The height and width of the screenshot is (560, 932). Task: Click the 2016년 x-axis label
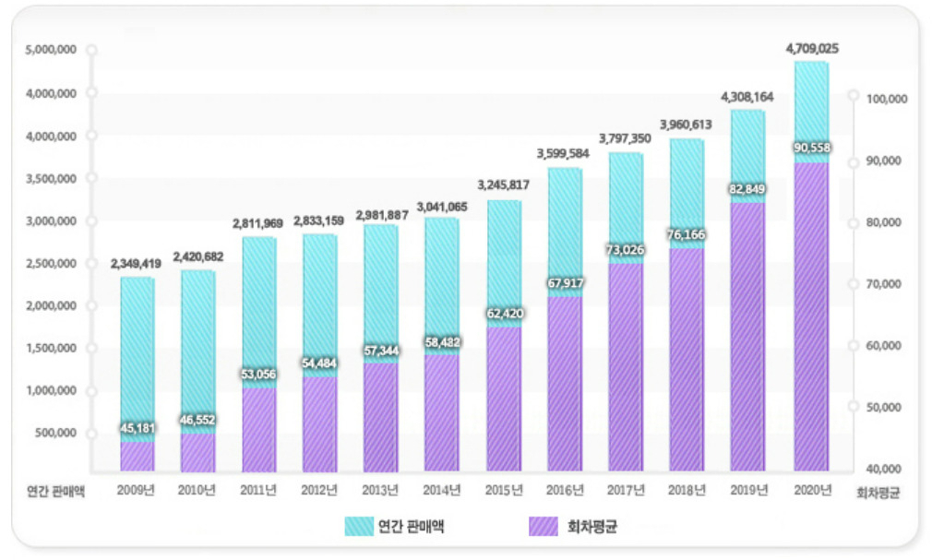click(x=565, y=491)
